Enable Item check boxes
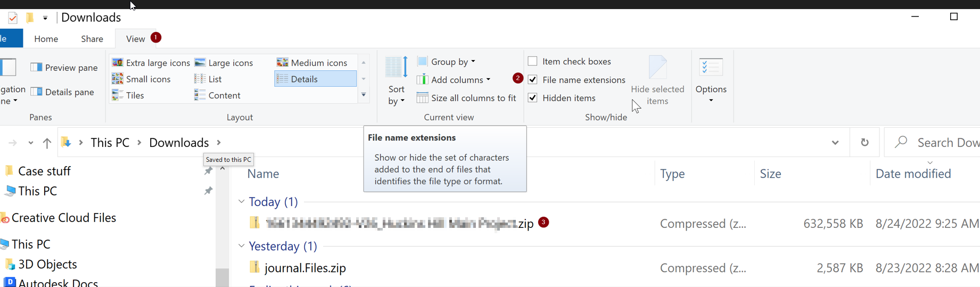Image resolution: width=980 pixels, height=287 pixels. click(532, 61)
